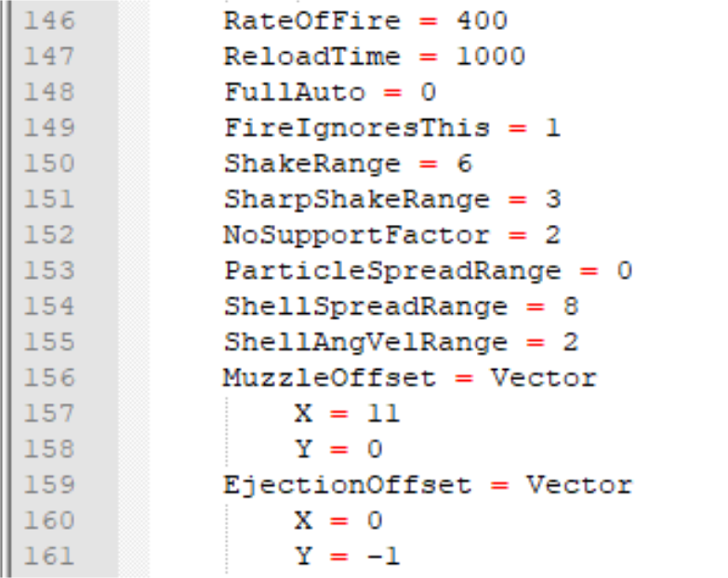Click line number 146 in the gutter
Viewport: 728px width, 578px height.
click(x=49, y=20)
